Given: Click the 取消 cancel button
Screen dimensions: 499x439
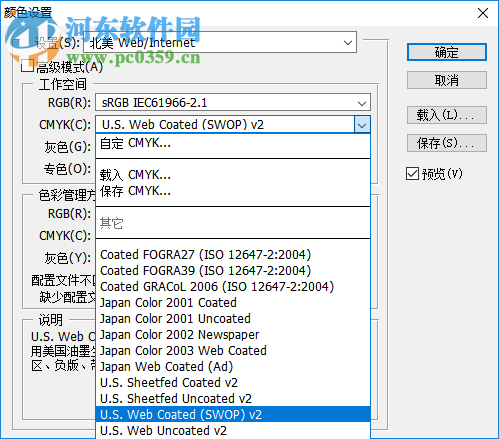Looking at the screenshot, I should tap(447, 80).
